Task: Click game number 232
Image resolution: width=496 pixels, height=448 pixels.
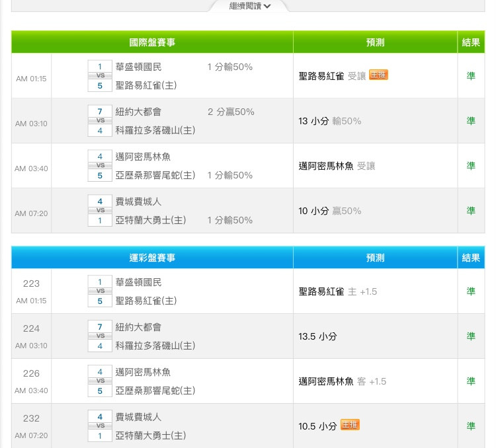Action: pos(31,418)
